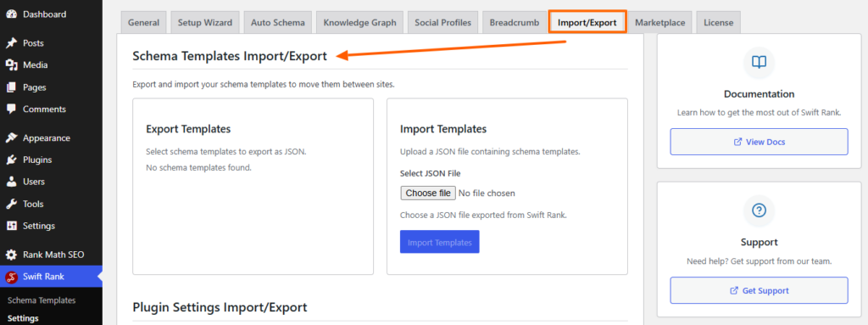
Task: Click the View Docs button
Action: pyautogui.click(x=759, y=142)
